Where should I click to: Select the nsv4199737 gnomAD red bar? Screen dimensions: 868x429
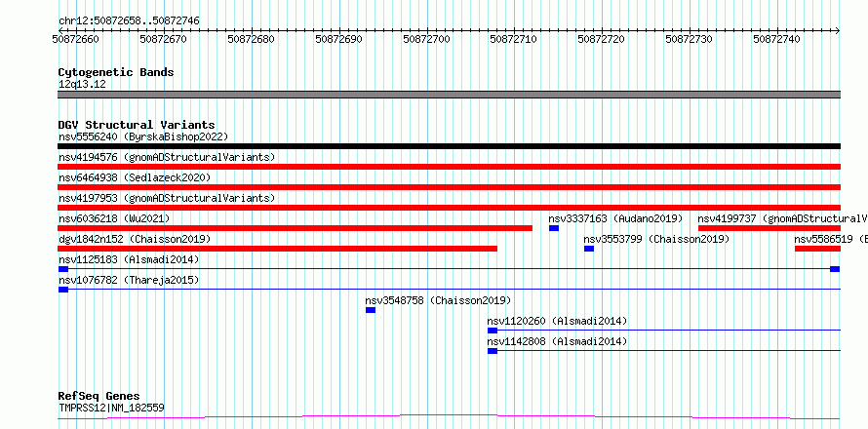(769, 228)
